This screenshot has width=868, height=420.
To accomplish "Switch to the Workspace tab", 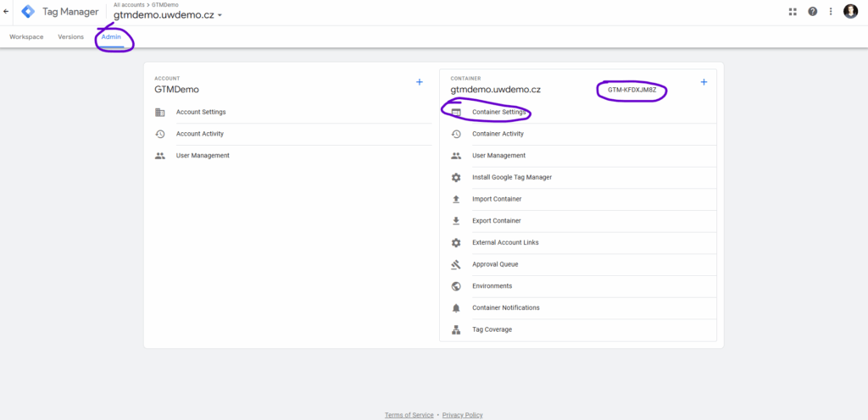I will tap(26, 37).
